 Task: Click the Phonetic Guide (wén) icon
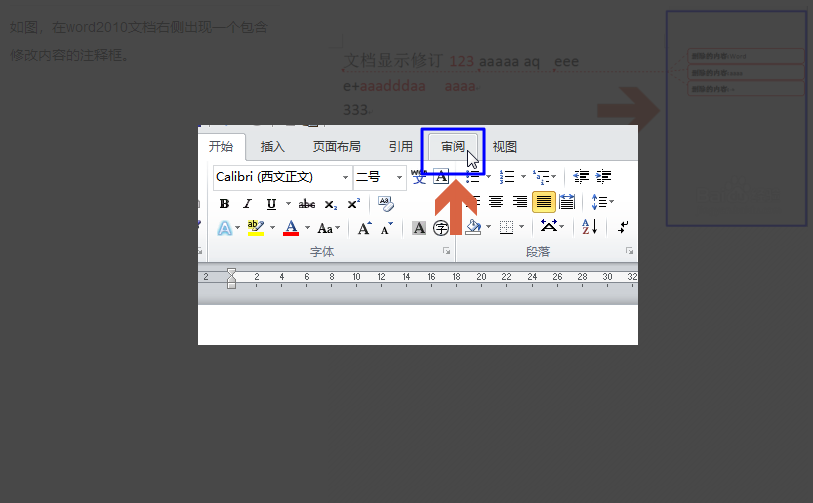pos(419,176)
